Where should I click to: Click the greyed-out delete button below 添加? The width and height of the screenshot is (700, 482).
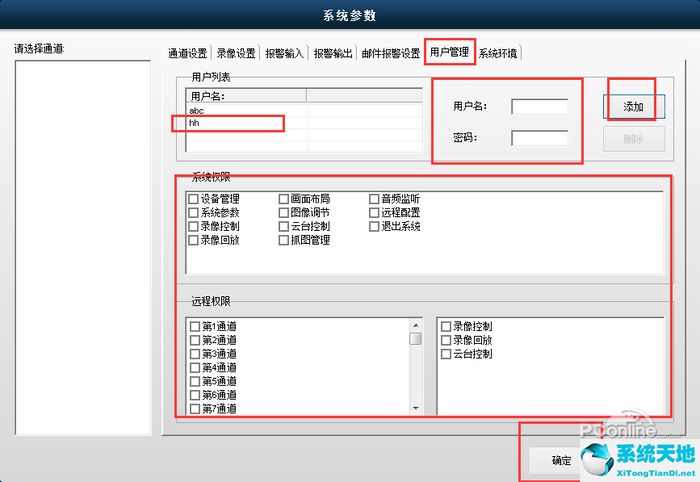(633, 139)
